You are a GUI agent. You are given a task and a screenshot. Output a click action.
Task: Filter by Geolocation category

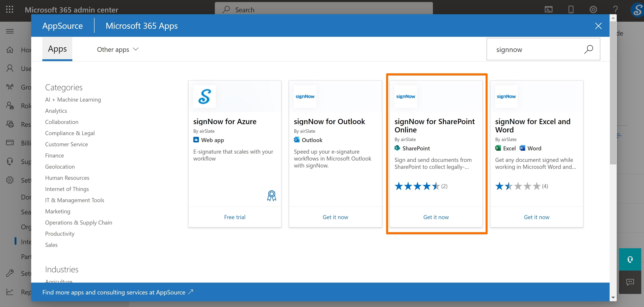coord(60,167)
